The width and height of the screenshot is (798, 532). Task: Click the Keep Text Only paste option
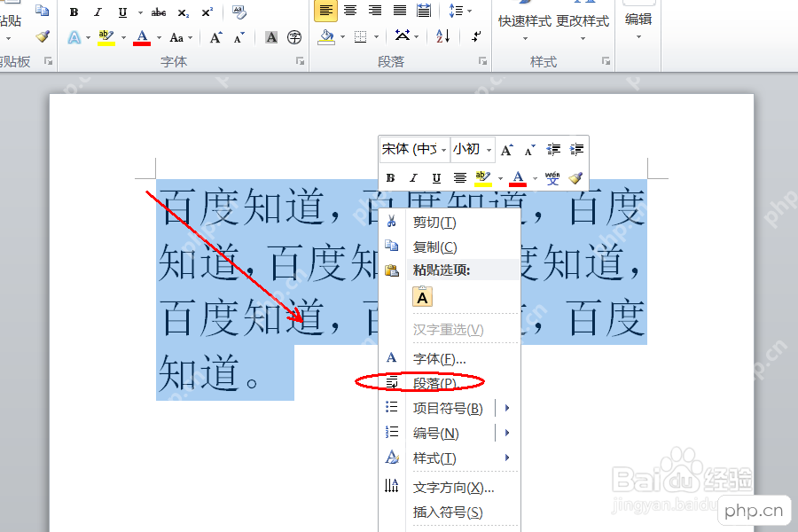pos(422,297)
